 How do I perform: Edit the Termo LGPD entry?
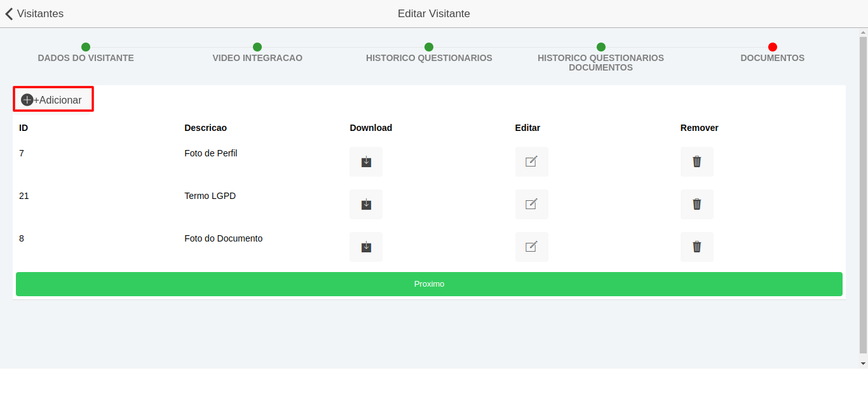(x=531, y=204)
